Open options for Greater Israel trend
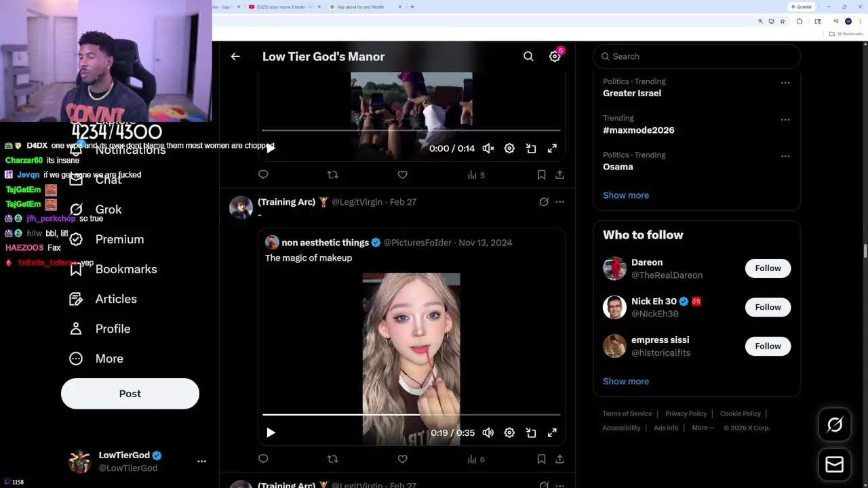This screenshot has width=868, height=488. (785, 83)
